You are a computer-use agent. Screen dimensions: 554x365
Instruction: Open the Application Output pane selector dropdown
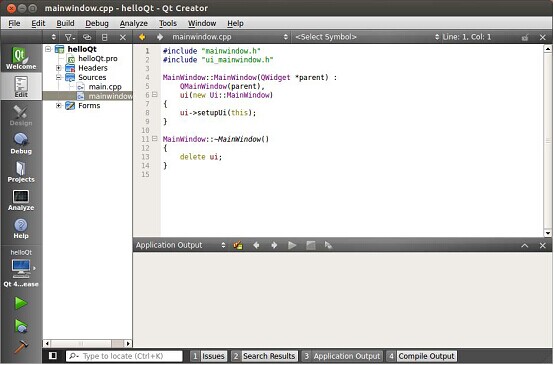tap(181, 245)
